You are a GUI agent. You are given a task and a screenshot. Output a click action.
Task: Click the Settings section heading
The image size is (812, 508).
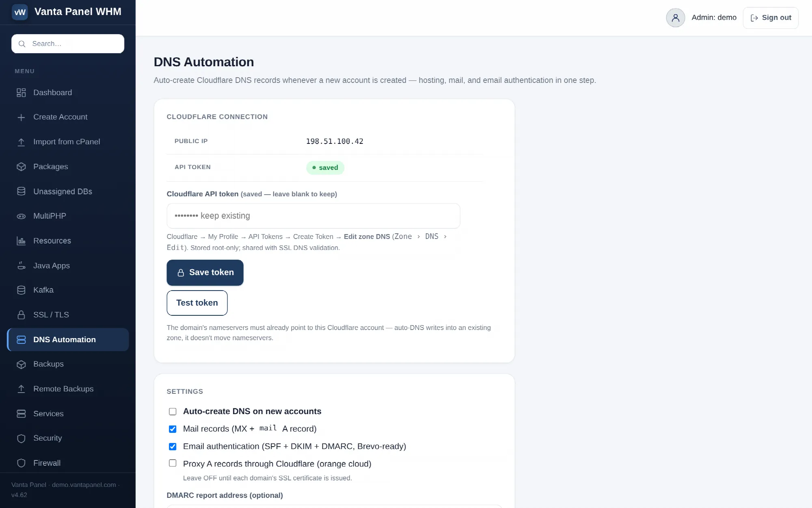click(185, 392)
